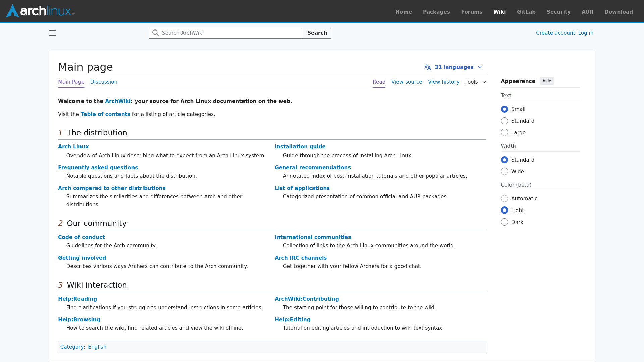Switch to the Discussion tab

[x=104, y=82]
